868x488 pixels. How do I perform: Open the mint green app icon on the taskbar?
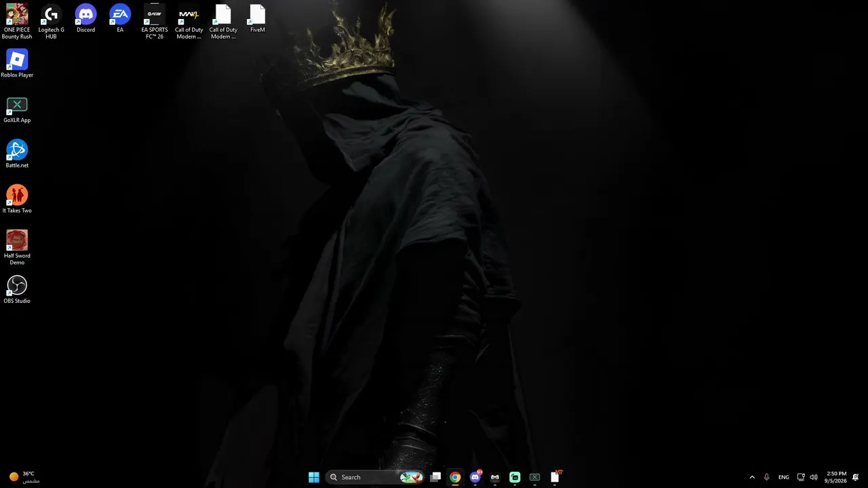point(515,477)
